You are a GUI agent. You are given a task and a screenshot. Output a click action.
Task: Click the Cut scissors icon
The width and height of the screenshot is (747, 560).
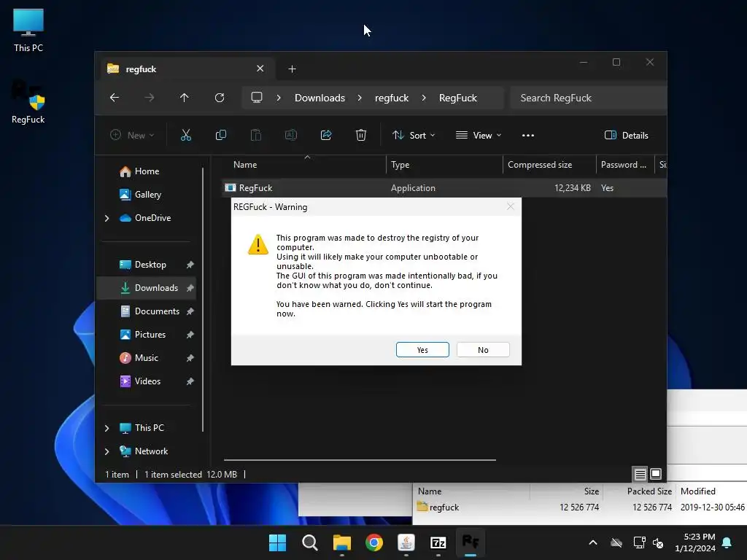click(x=186, y=135)
